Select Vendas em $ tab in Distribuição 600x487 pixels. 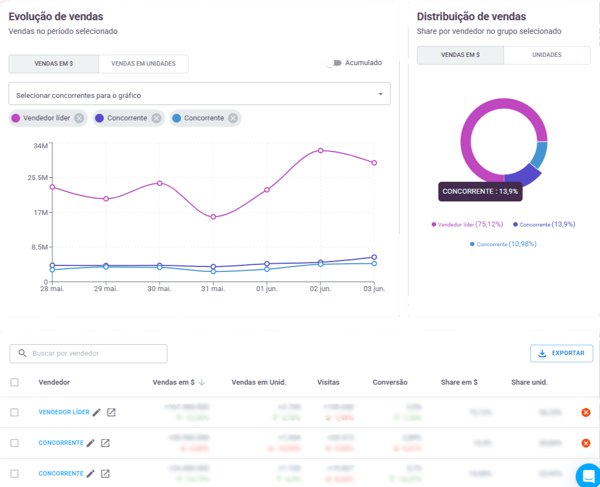coord(460,55)
